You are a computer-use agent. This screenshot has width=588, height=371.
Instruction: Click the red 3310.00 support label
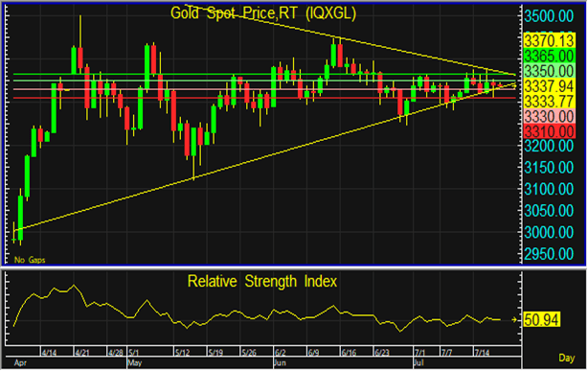(x=549, y=131)
